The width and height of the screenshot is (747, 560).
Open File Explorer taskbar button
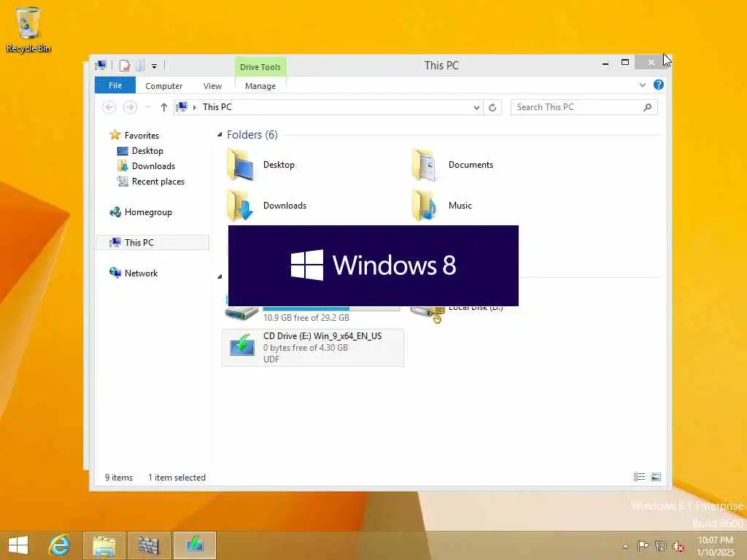[104, 545]
